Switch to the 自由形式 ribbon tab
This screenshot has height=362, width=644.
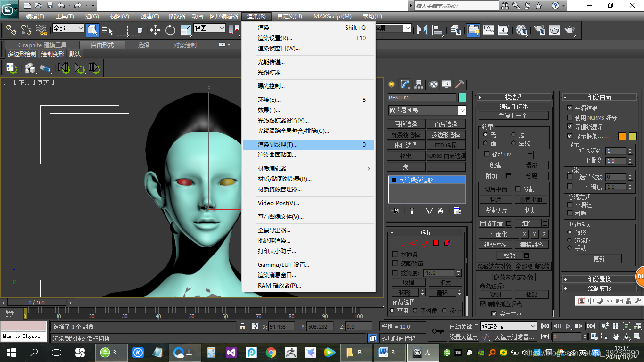(102, 45)
